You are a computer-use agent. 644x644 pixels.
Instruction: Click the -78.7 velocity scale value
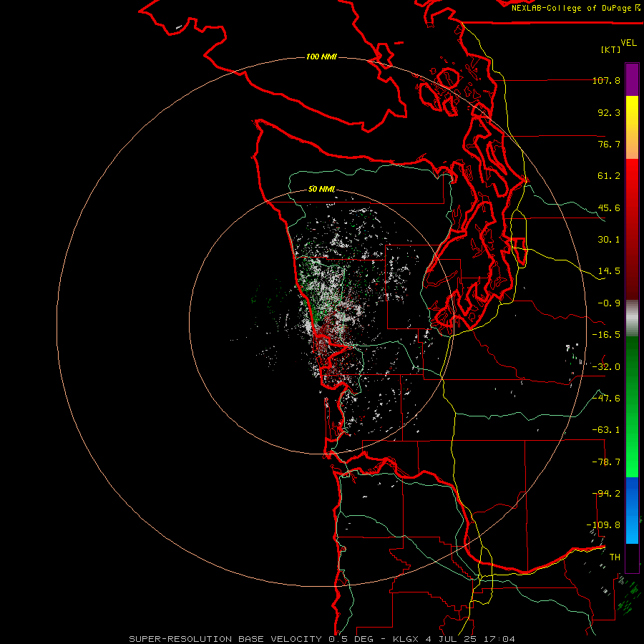[x=606, y=462]
